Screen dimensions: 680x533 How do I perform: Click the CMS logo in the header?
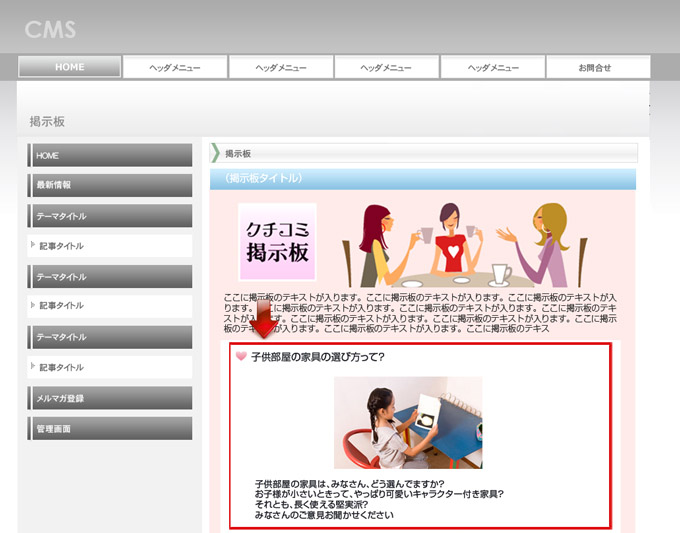(x=50, y=29)
